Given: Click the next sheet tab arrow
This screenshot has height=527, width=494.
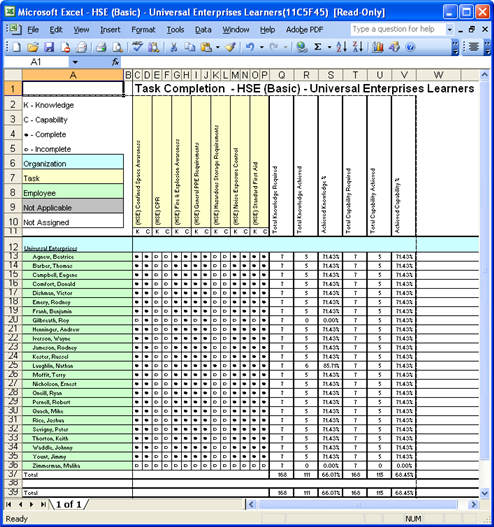Looking at the screenshot, I should coord(32,504).
